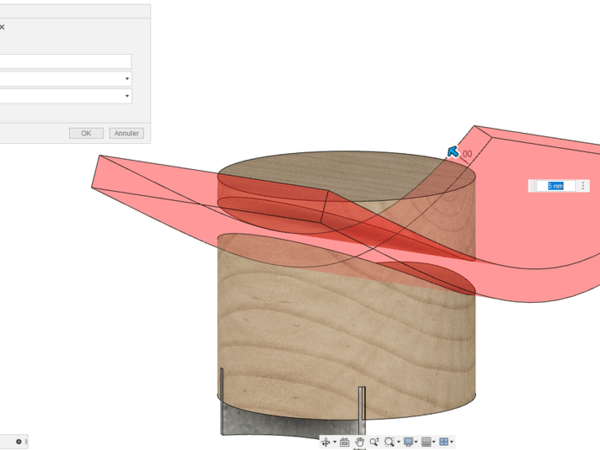Click the first text field in the dialog
Image resolution: width=600 pixels, height=450 pixels.
pyautogui.click(x=65, y=61)
